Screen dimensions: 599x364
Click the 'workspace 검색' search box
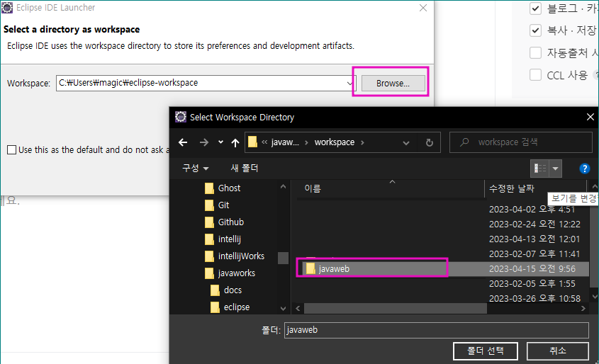[521, 142]
